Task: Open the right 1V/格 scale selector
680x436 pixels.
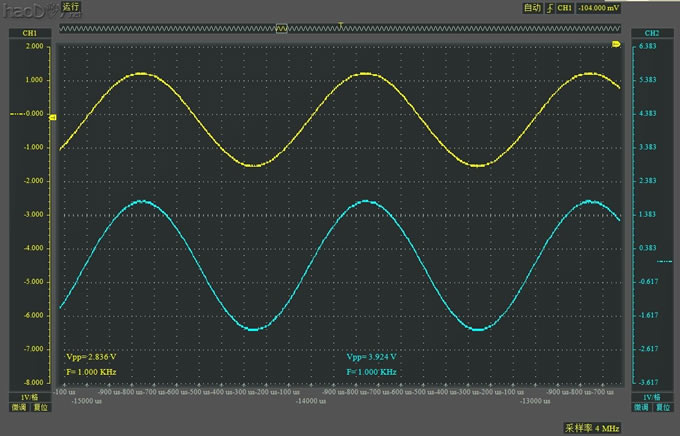Action: [x=650, y=396]
